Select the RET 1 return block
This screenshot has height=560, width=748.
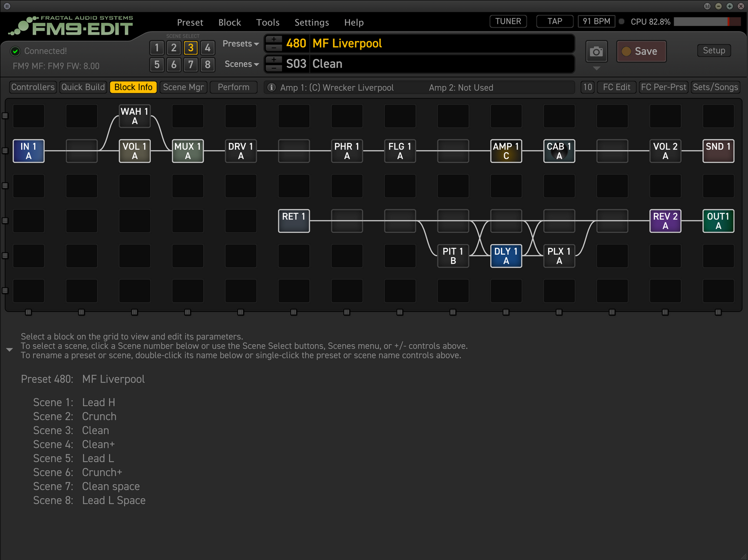(294, 221)
